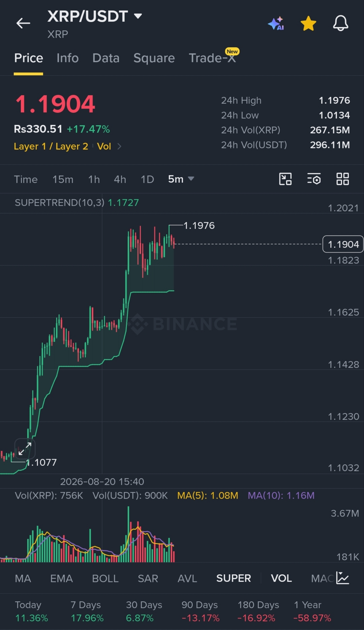Tap the 180 Days -16.92% performance
Viewport: 364px width, 630px height.
[x=258, y=611]
